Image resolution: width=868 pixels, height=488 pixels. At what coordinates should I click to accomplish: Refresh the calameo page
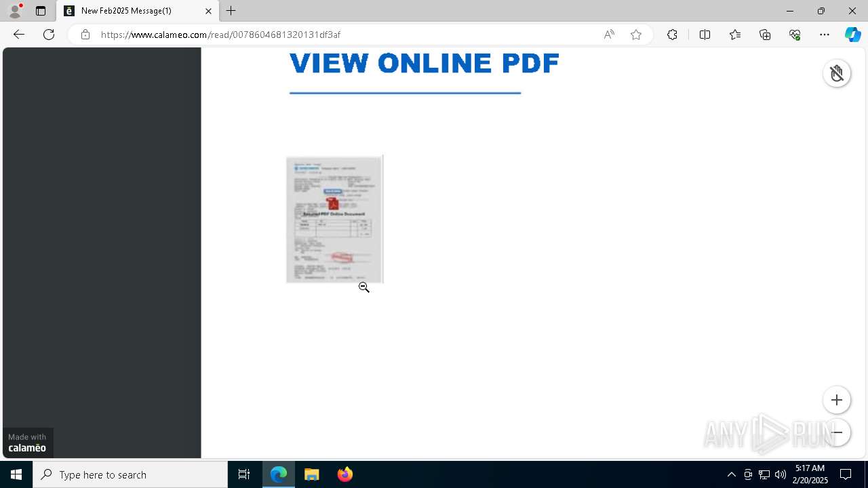tap(49, 35)
